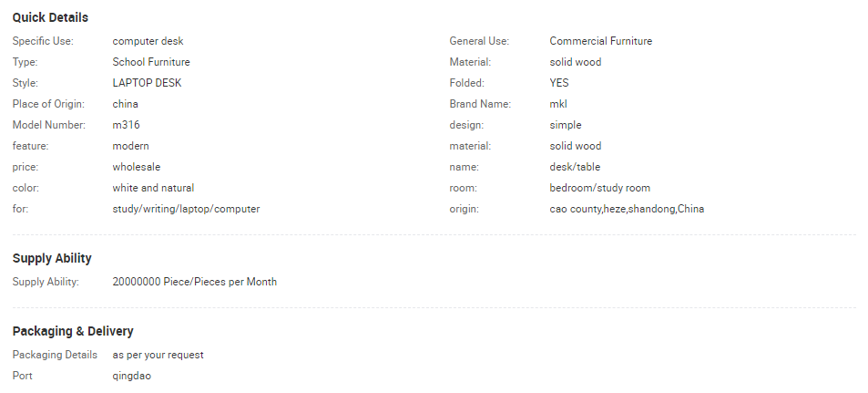Click the 'School Furniture' Type value
The width and height of the screenshot is (868, 393).
tap(151, 62)
